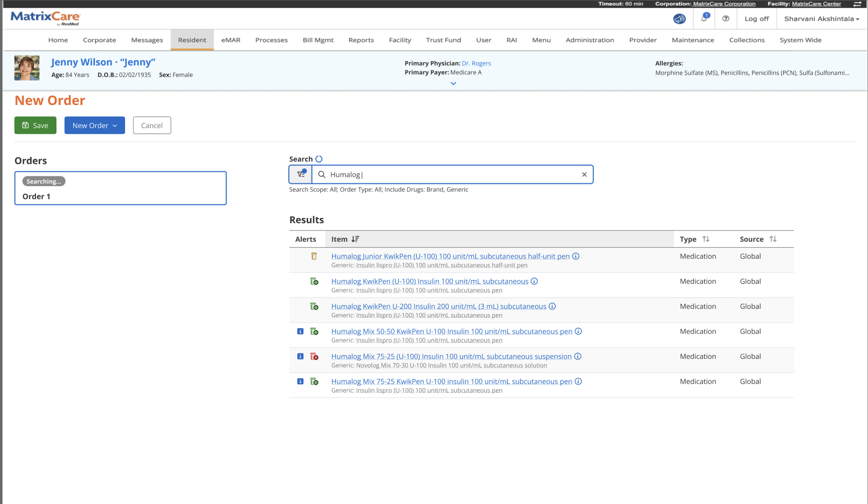Open the Sharvani Akshintala user menu
The height and width of the screenshot is (504, 868).
[821, 19]
